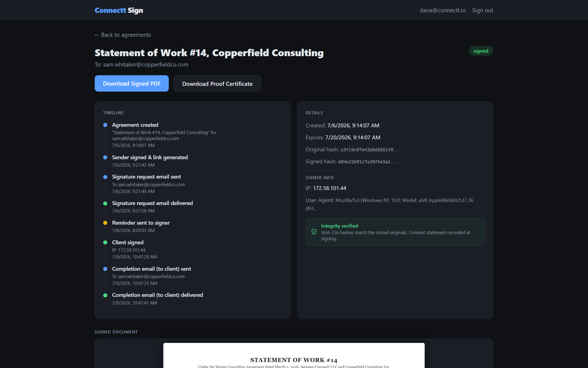Screen dimensions: 588x368
Task: Click "STATEMENT OF WORK #14" document heading
Action: click(x=294, y=360)
